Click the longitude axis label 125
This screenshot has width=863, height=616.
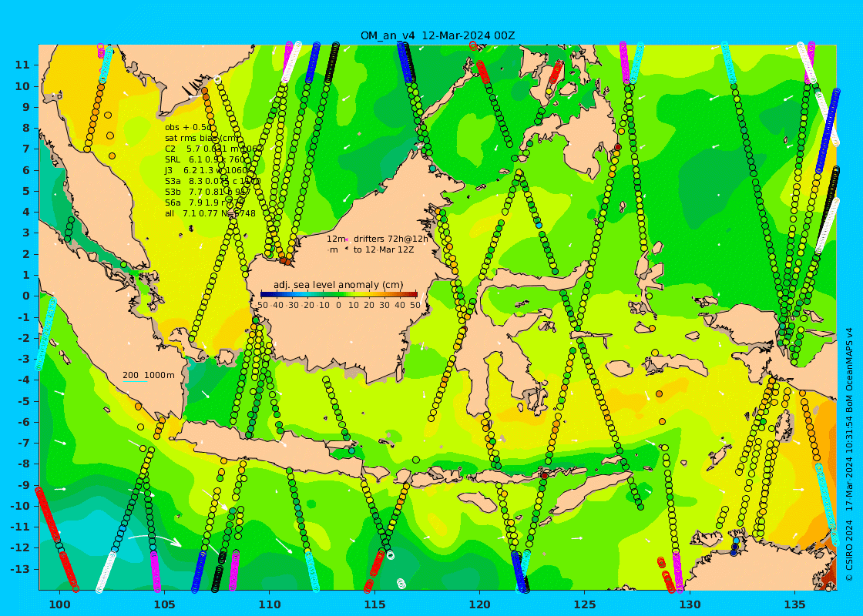[585, 604]
